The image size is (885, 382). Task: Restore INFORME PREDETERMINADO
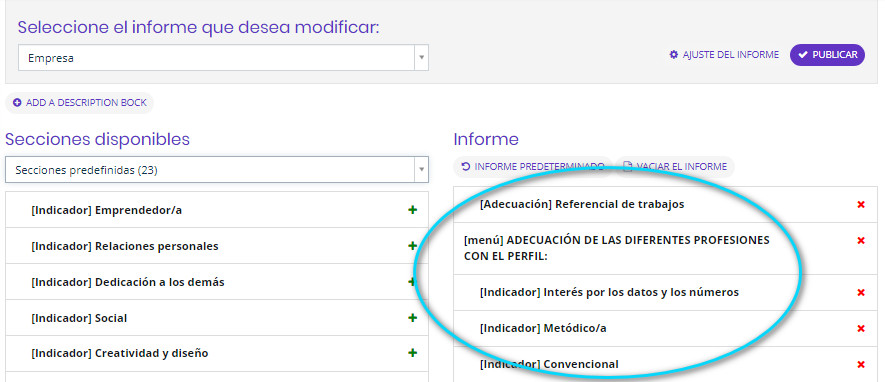click(x=533, y=166)
